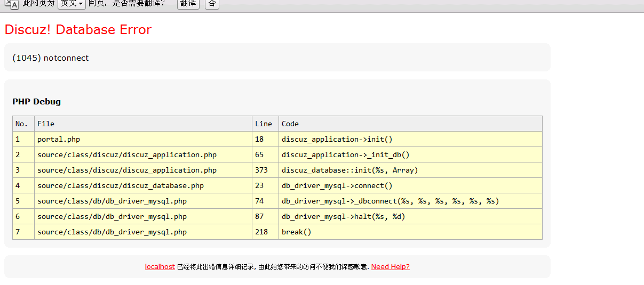Select db_driver_mysql.php file cell in row 7
644x285 pixels.
(x=144, y=232)
